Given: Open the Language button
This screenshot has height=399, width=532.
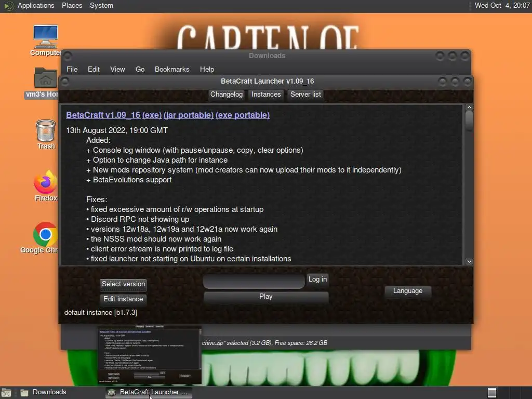Looking at the screenshot, I should tap(408, 291).
